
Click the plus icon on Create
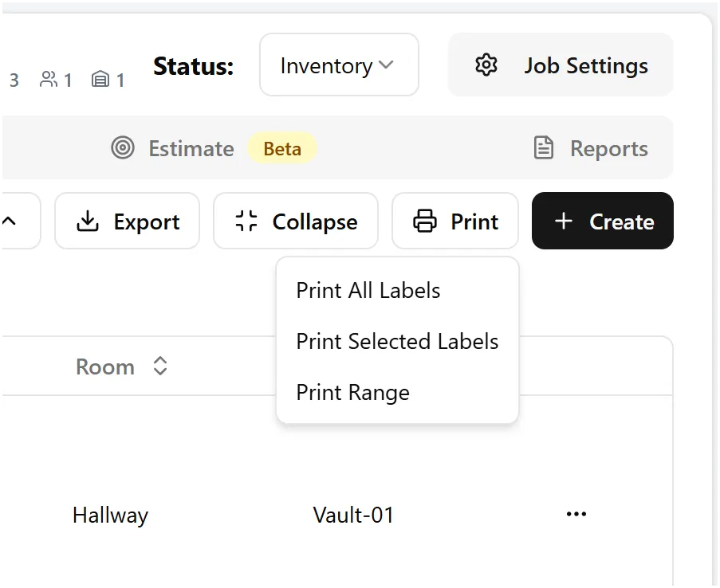click(564, 221)
